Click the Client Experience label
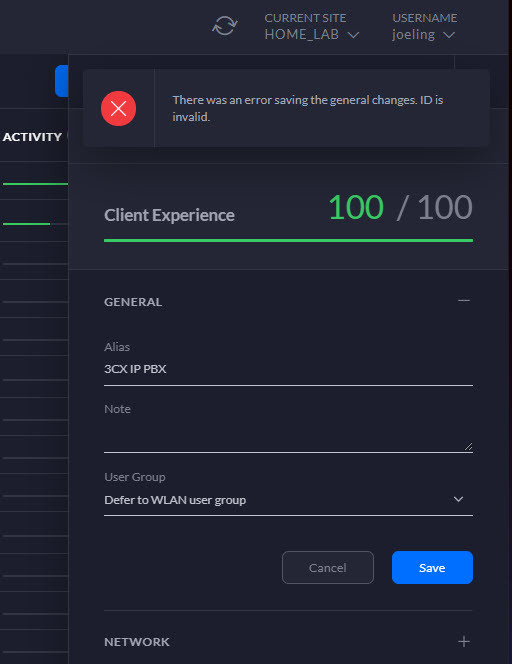This screenshot has height=664, width=512. [169, 215]
